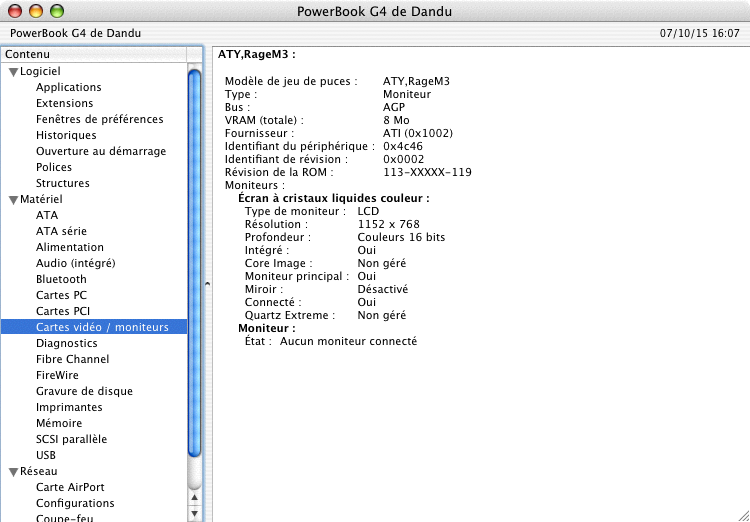The width and height of the screenshot is (750, 522).
Task: Select SCSI parallèle entry
Action: click(71, 439)
